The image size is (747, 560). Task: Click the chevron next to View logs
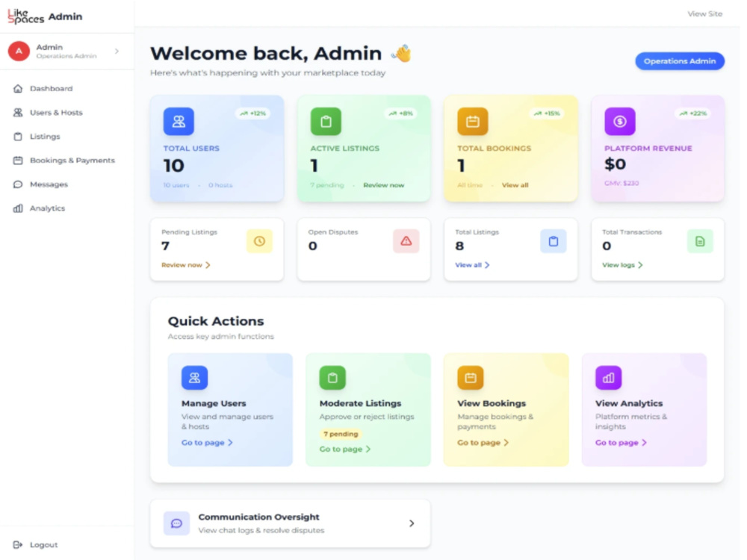[x=640, y=265]
